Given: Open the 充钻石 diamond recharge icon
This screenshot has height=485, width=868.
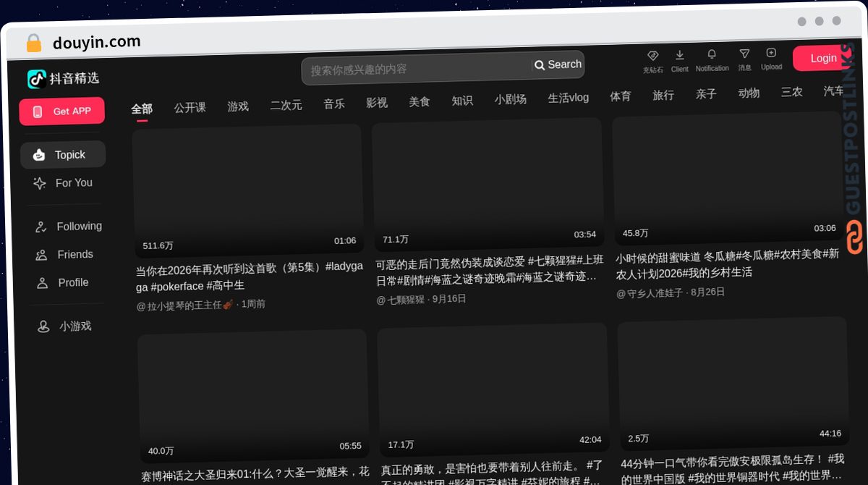Looking at the screenshot, I should click(x=652, y=56).
